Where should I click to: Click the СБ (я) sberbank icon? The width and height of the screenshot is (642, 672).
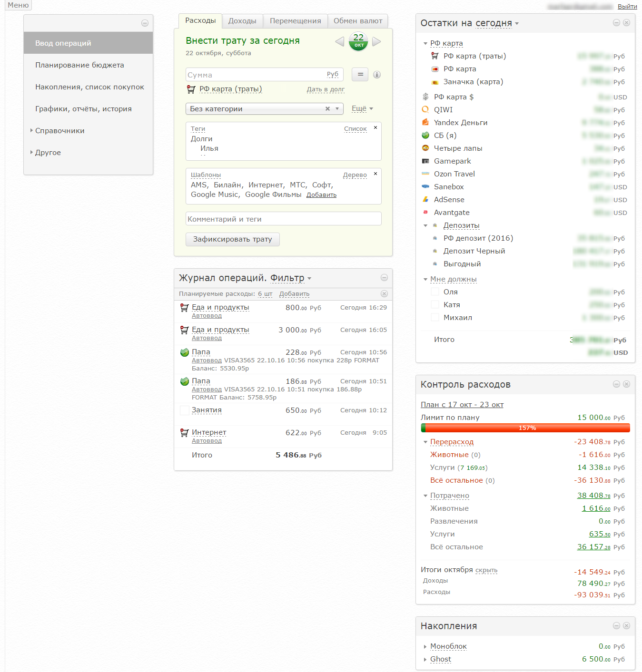coord(425,135)
